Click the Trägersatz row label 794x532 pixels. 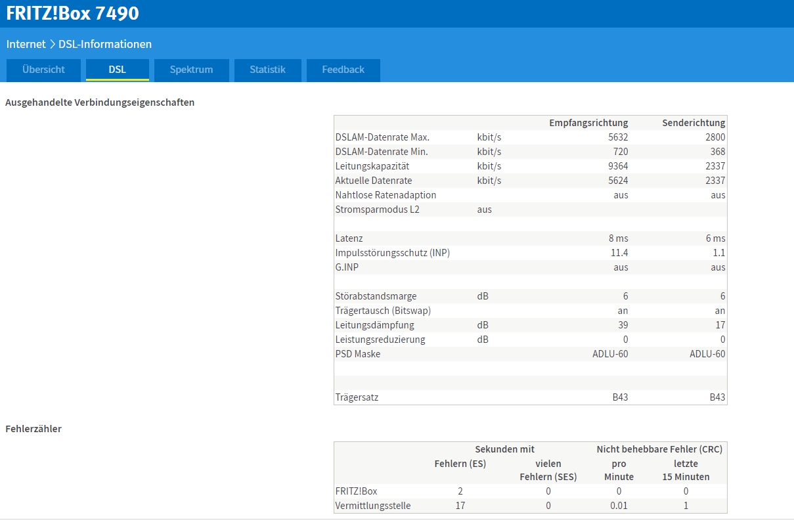tap(357, 397)
